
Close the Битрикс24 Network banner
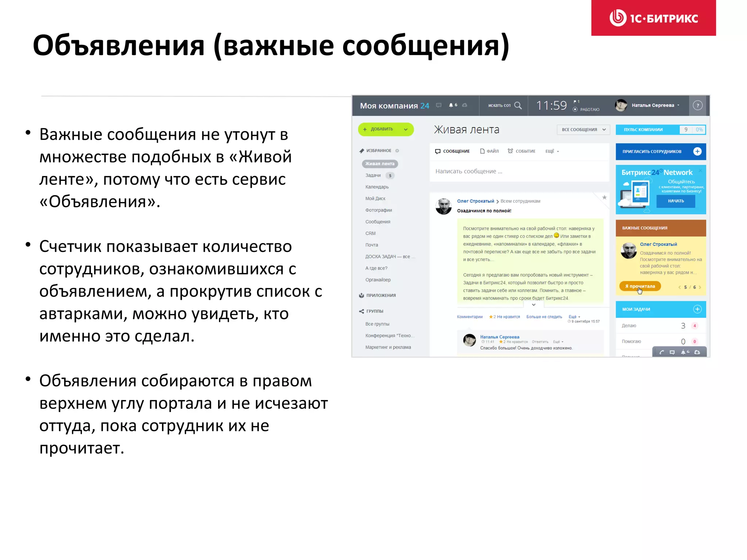(x=700, y=171)
